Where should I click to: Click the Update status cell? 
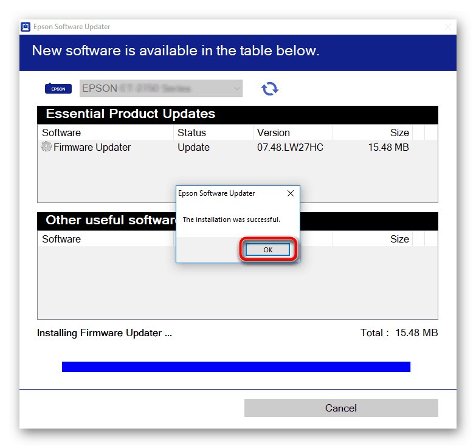194,148
